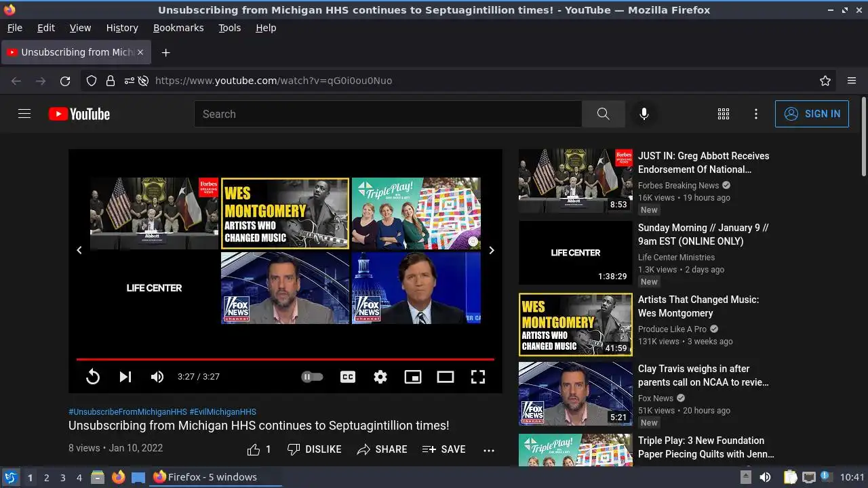Viewport: 868px width, 488px height.
Task: Open the #EvilMichiganHHS hashtag
Action: [223, 411]
